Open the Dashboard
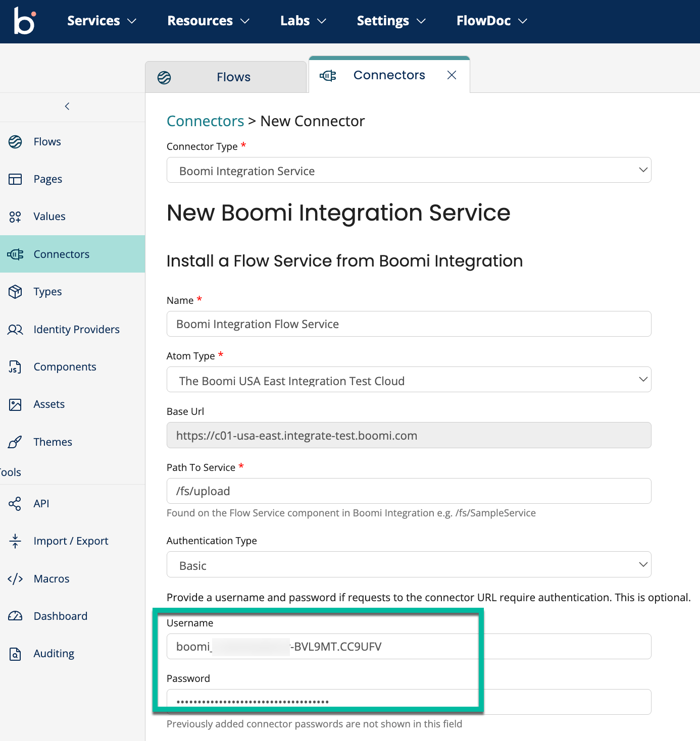Screen dimensions: 700x741 click(x=60, y=616)
